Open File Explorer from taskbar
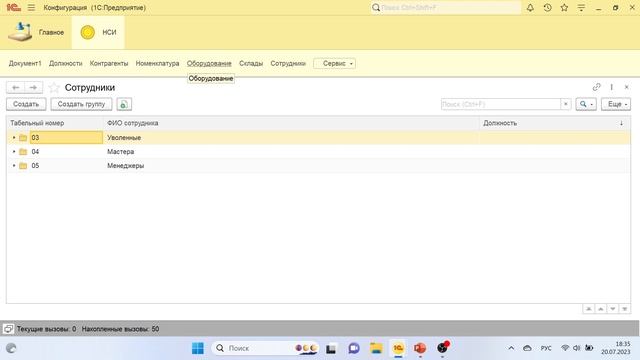 [376, 348]
